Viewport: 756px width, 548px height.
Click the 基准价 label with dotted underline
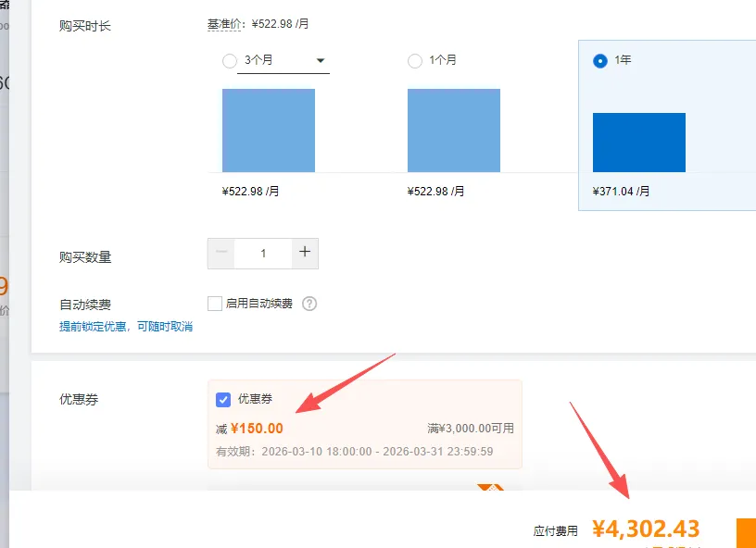(223, 24)
